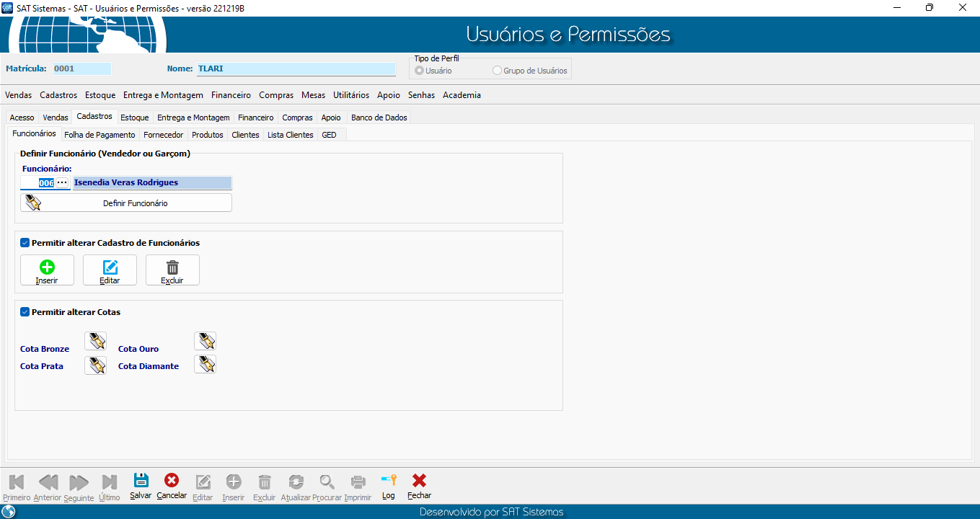Click the Cota Ouro pen icon

pyautogui.click(x=206, y=341)
